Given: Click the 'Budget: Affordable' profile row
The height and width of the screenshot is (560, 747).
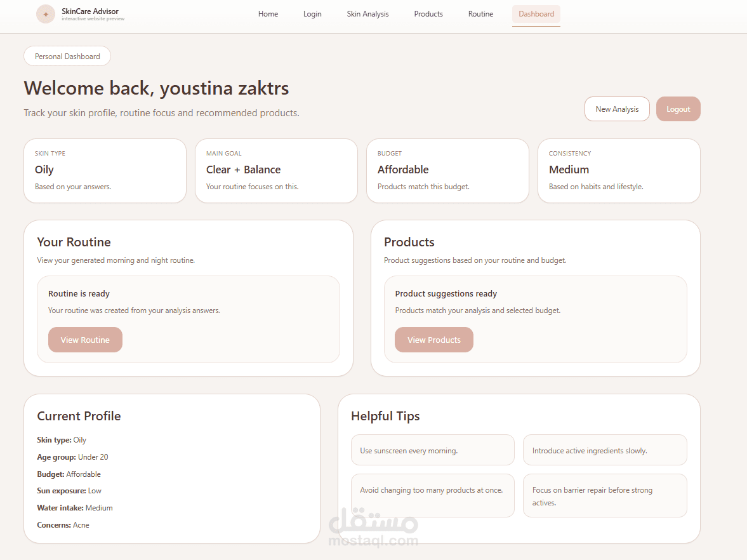Looking at the screenshot, I should (69, 474).
